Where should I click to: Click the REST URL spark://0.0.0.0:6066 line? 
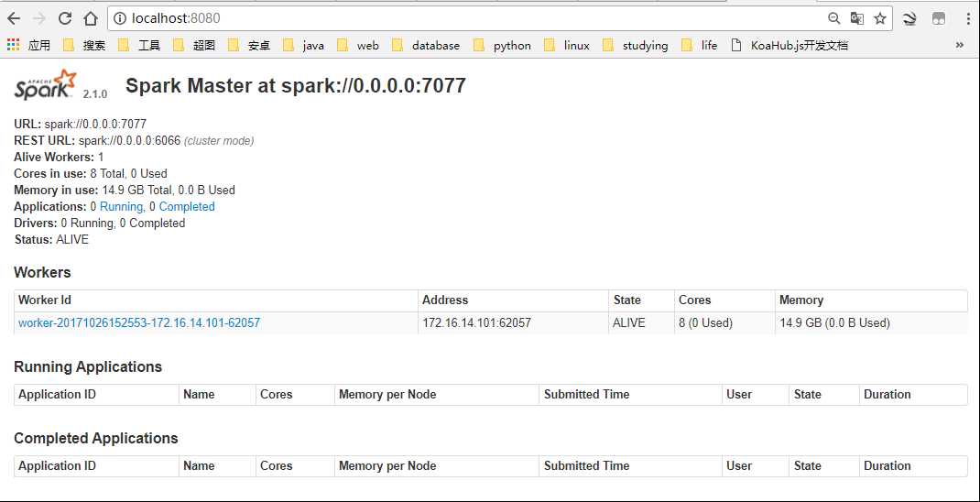[134, 141]
